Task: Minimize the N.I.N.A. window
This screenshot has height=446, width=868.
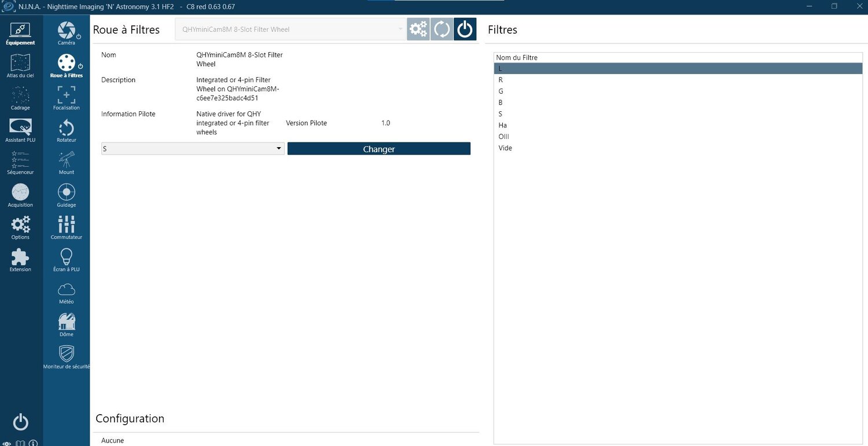Action: pos(808,6)
